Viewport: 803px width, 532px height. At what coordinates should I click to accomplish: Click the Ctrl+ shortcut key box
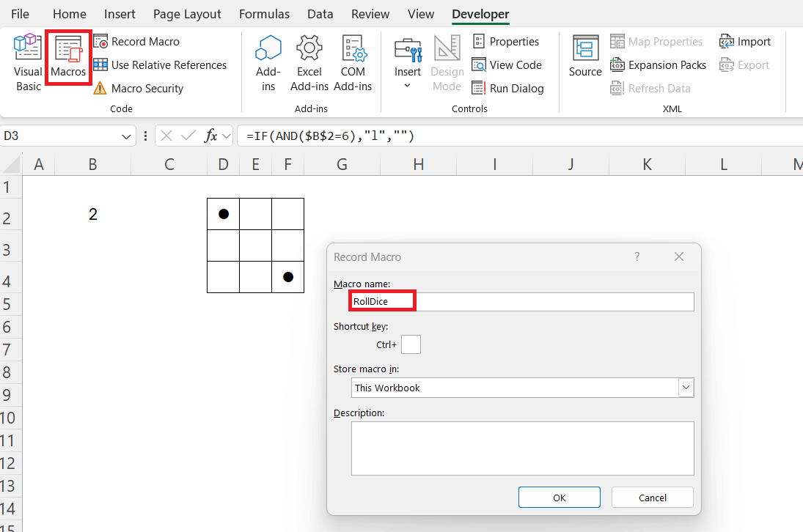pos(411,344)
